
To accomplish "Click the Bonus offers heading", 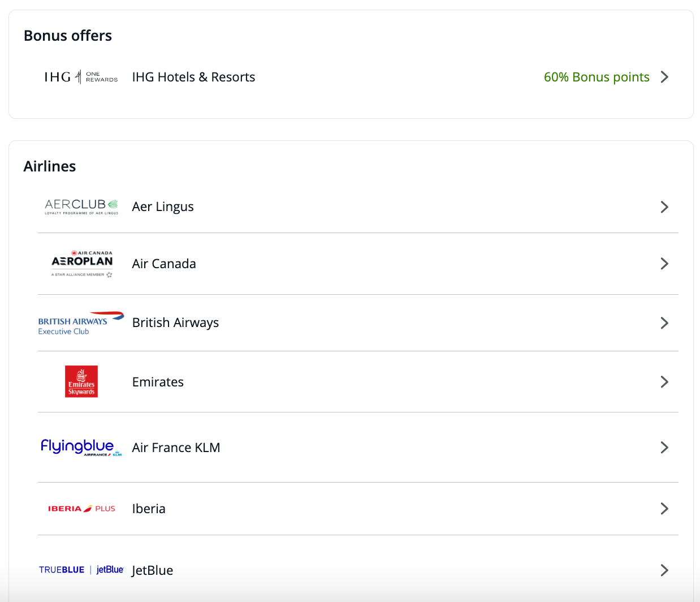I will pos(68,36).
